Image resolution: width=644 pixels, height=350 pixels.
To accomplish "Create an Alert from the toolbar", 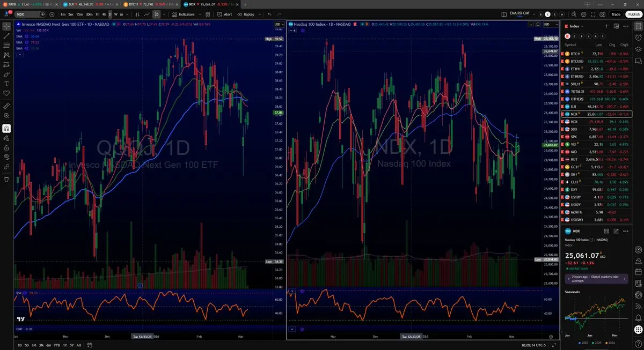I will pos(224,14).
